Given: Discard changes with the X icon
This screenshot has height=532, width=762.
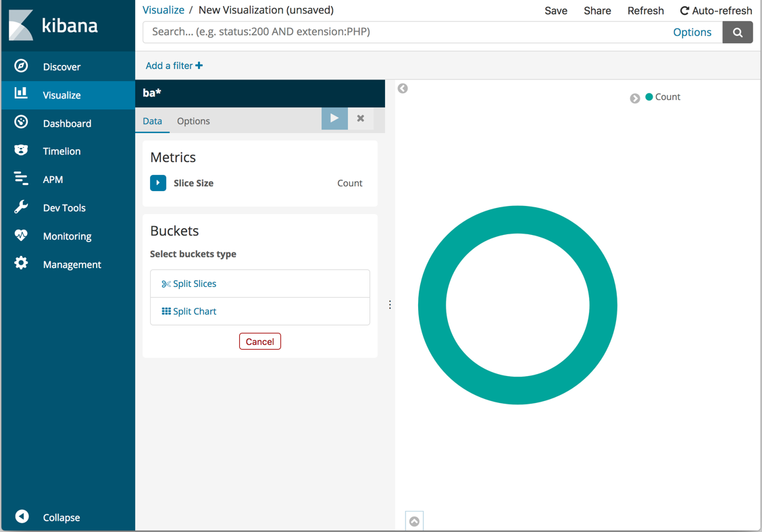Looking at the screenshot, I should click(x=360, y=118).
